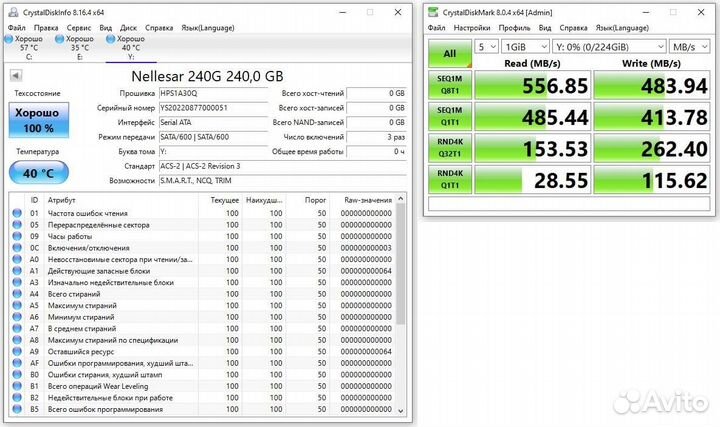The image size is (720, 427).
Task: Open Правка menu in CrystalDiskInfo
Action: click(x=46, y=28)
